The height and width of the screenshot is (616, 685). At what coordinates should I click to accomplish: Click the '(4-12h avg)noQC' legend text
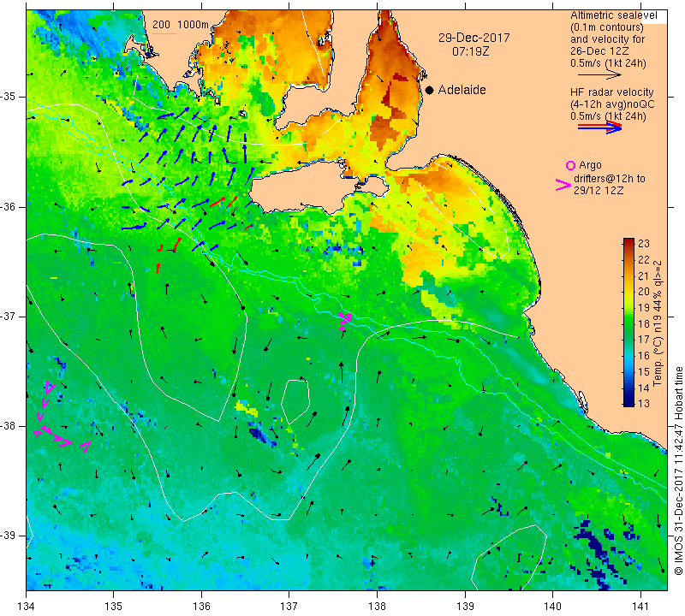(x=612, y=104)
